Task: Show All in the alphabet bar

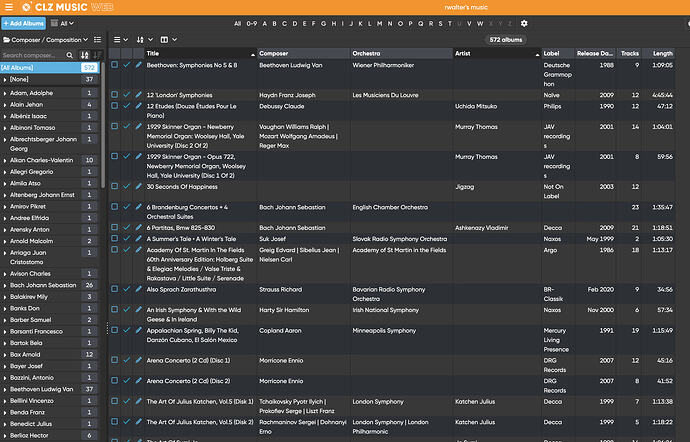Action: click(x=238, y=24)
